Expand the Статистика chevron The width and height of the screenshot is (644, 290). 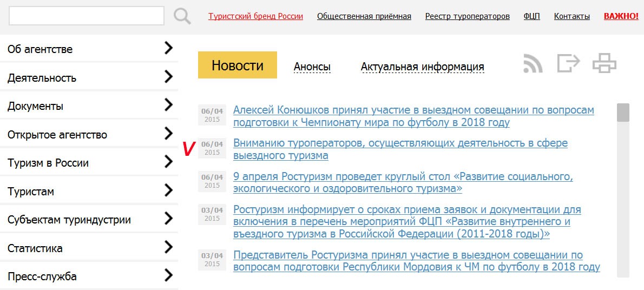click(x=168, y=247)
